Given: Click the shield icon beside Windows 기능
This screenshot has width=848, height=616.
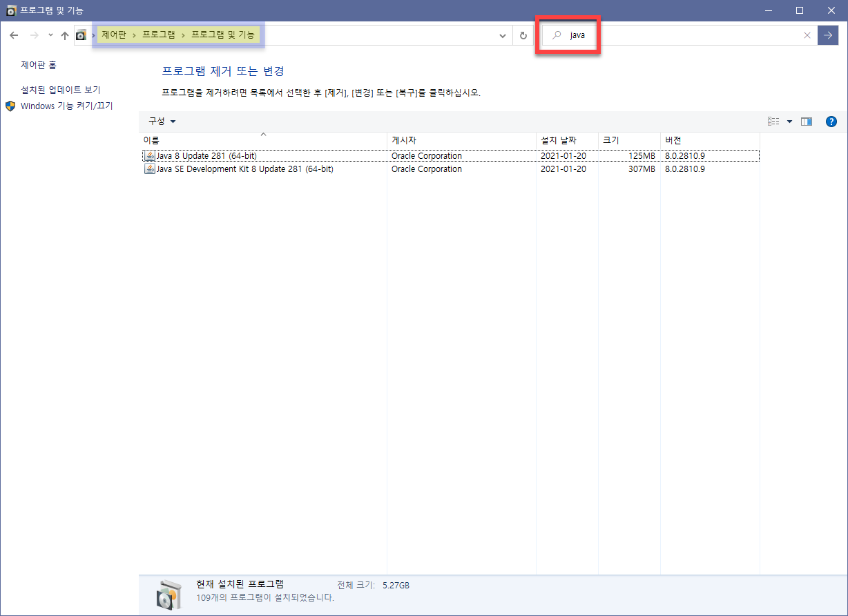Looking at the screenshot, I should point(10,106).
